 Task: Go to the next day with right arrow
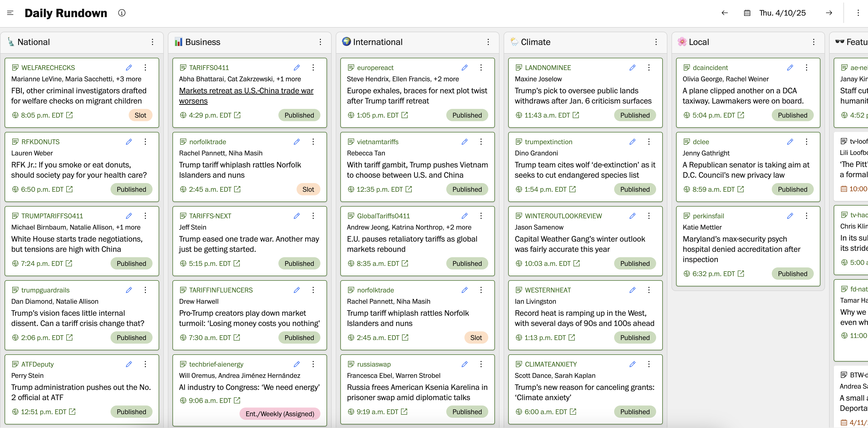tap(829, 13)
